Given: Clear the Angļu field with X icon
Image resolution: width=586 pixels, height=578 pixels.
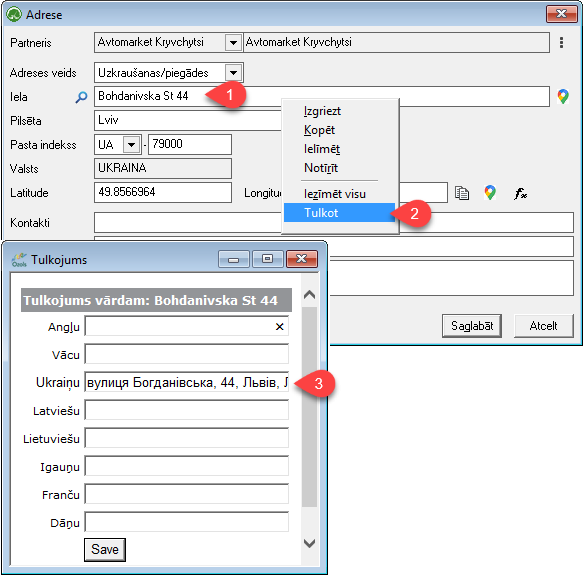Looking at the screenshot, I should click(x=279, y=327).
